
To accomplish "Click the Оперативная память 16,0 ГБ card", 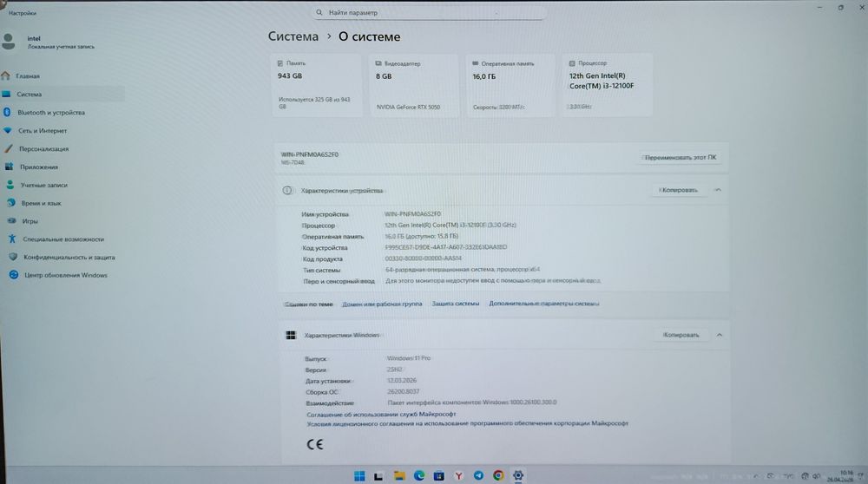I will [x=510, y=85].
